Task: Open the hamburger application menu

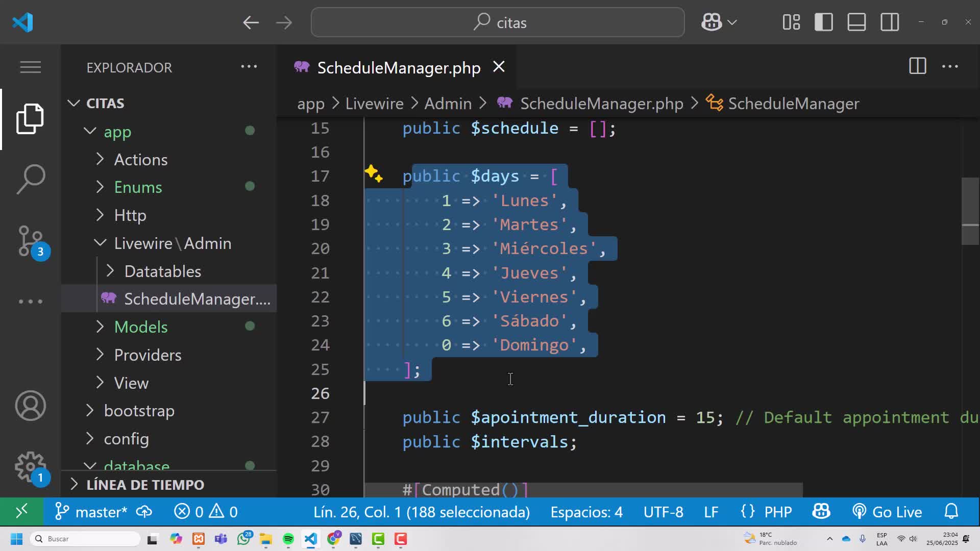Action: (30, 67)
